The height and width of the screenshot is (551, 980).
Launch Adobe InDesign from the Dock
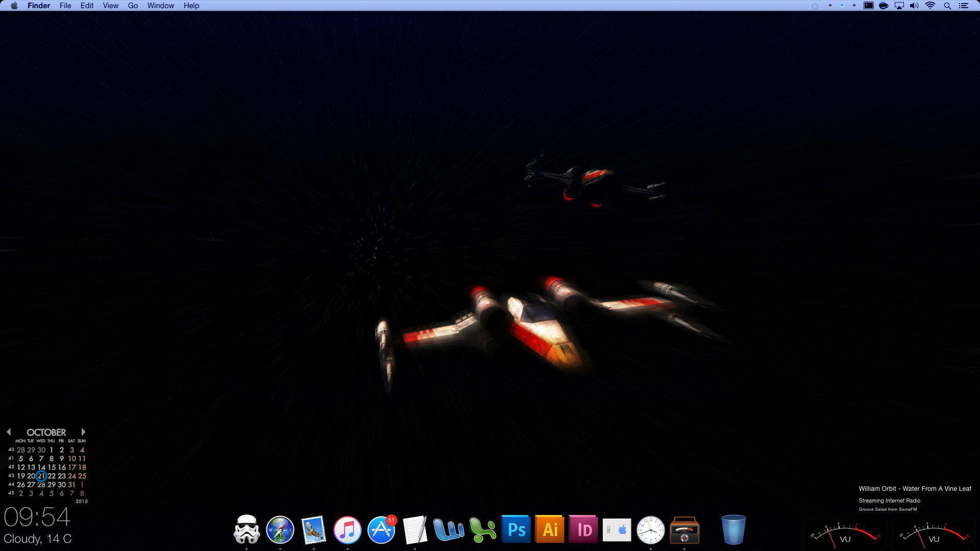583,530
